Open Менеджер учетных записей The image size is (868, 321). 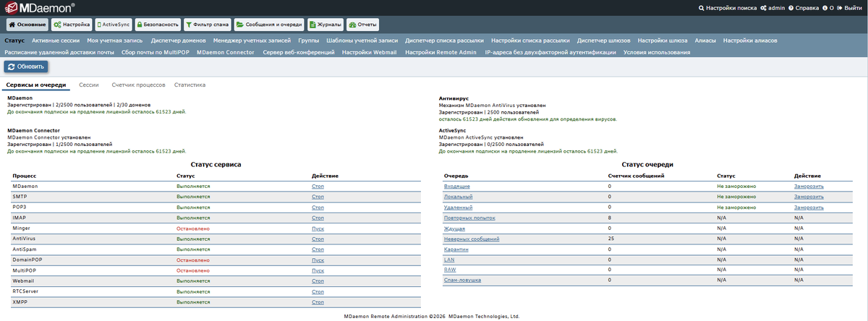(x=252, y=40)
